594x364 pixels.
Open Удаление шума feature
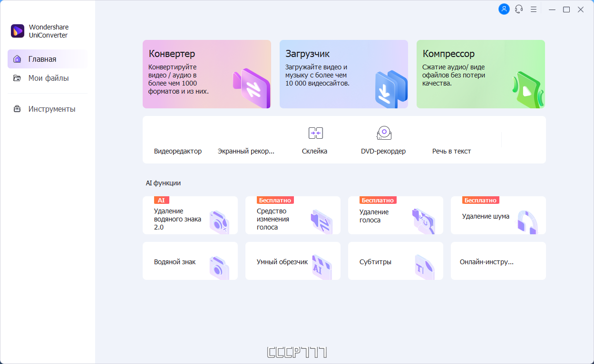tap(498, 215)
